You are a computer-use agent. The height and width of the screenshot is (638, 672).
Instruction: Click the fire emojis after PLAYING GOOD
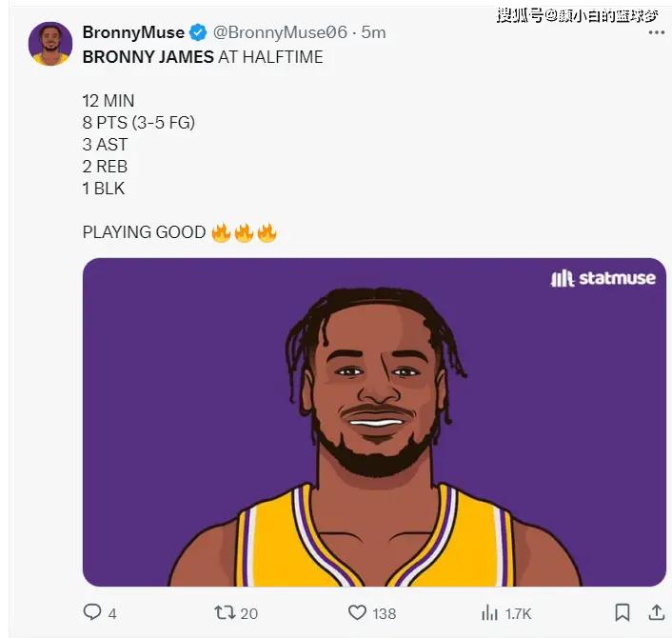click(x=244, y=232)
